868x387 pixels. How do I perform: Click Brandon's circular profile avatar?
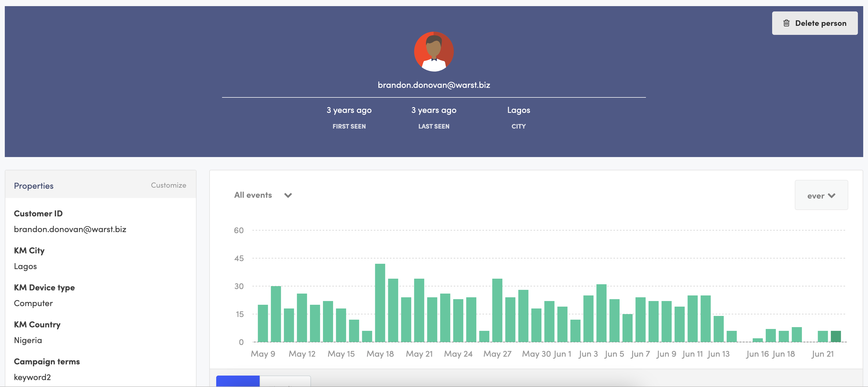pos(434,51)
